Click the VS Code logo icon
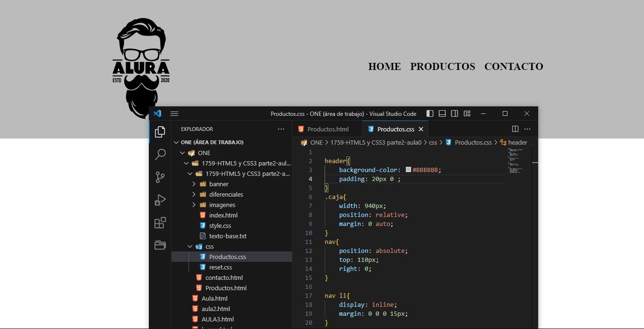 [x=158, y=113]
